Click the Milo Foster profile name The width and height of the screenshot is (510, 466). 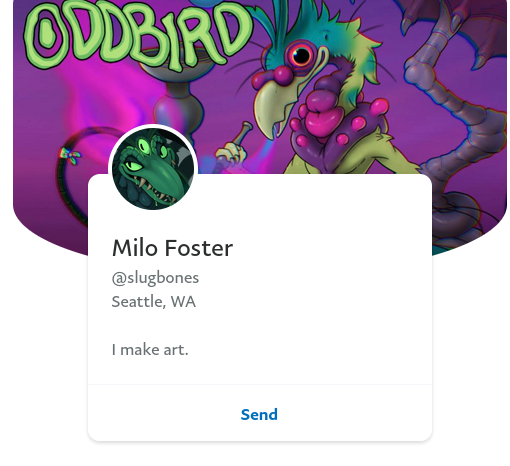tap(172, 248)
